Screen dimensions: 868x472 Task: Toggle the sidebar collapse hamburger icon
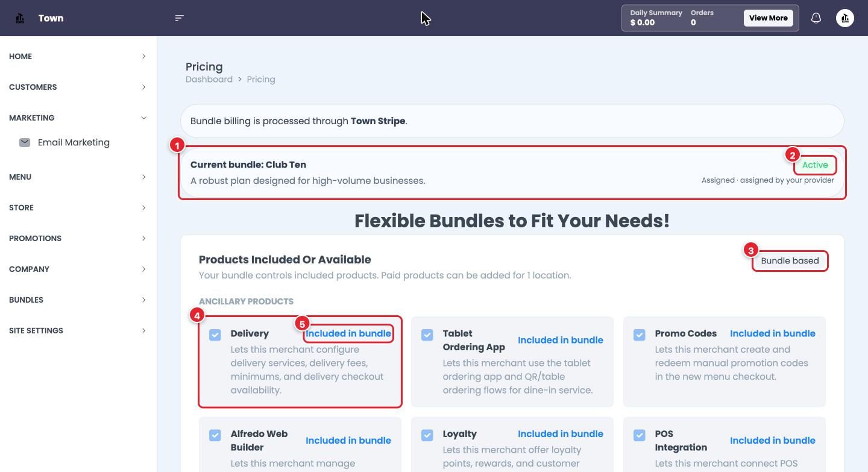(179, 18)
